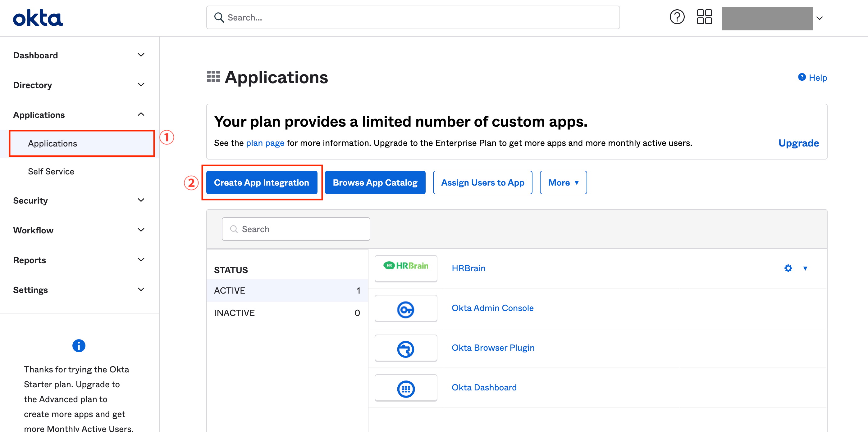
Task: Open the Okta Dashboard link
Action: pos(484,387)
